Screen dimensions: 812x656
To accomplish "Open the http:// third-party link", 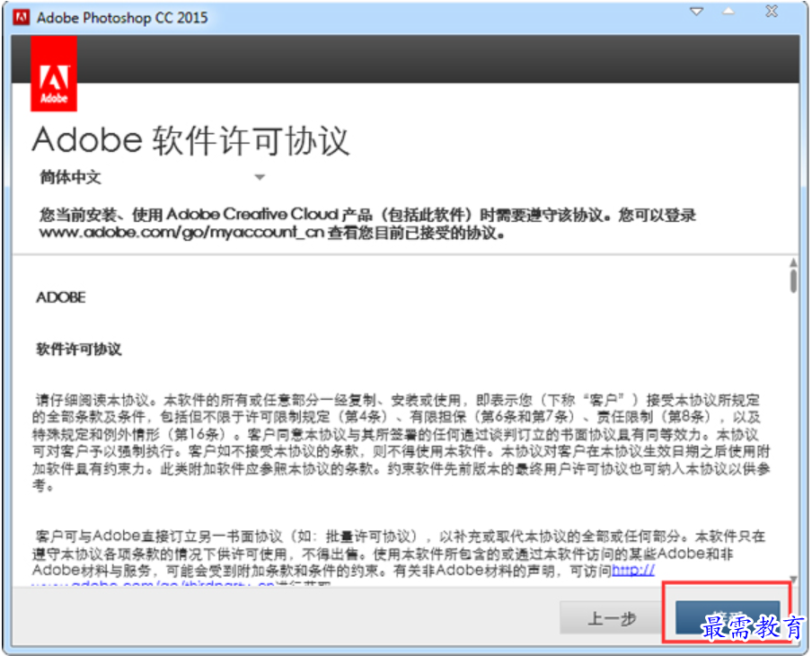I will click(633, 571).
